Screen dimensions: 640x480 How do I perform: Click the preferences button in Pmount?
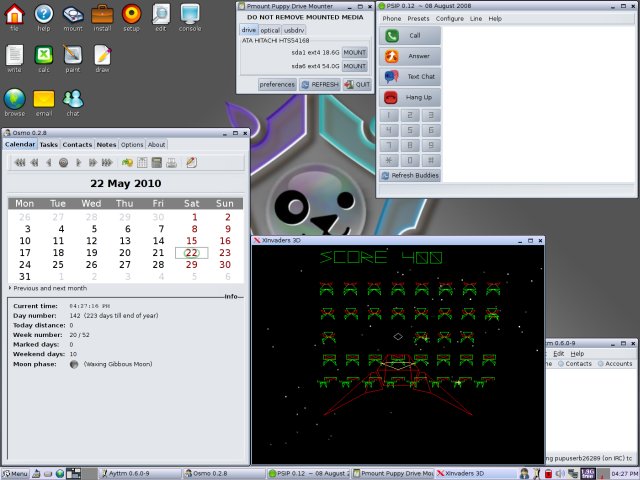(277, 84)
